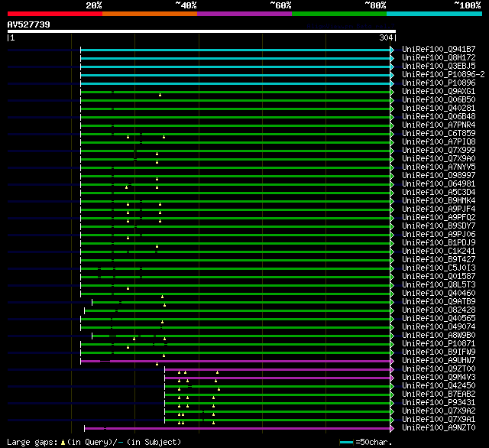Screen dimensions: 489x448
Task: Select the UniRef100_B1PDJ9 label
Action: pyautogui.click(x=439, y=243)
